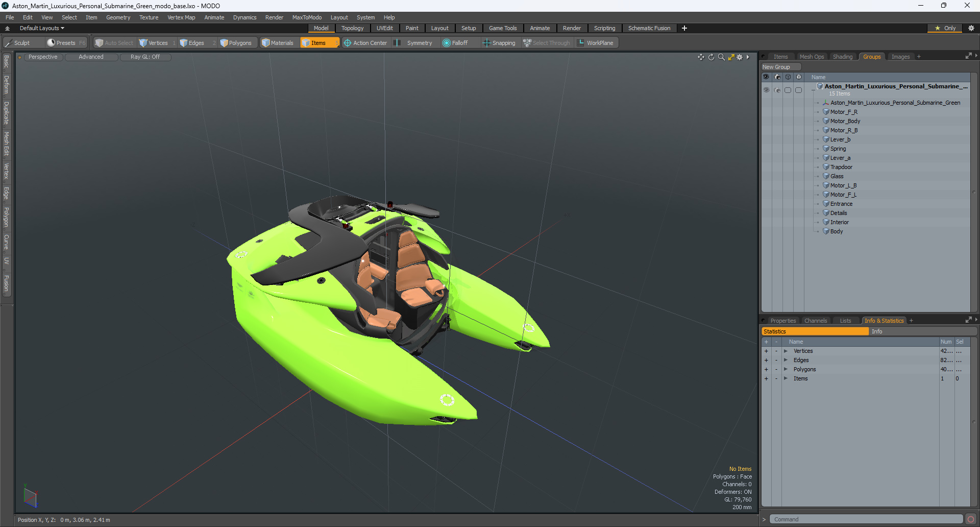Click the axis orientation gizmo in viewport
The height and width of the screenshot is (527, 980).
30,497
